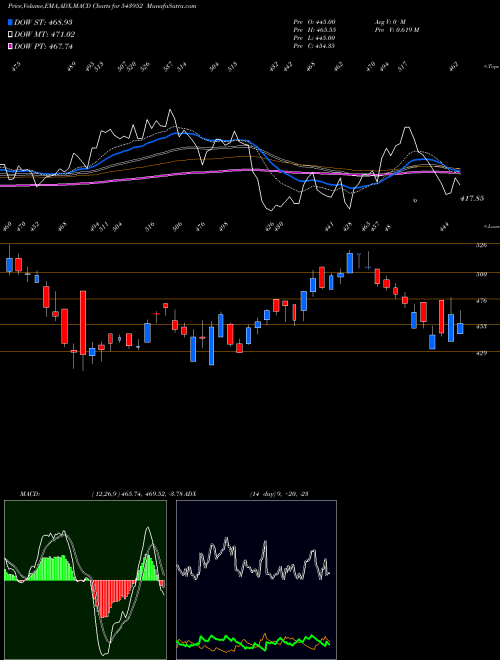Click the white DOW MT legend swatch
The width and height of the screenshot is (500, 660).
pos(10,35)
